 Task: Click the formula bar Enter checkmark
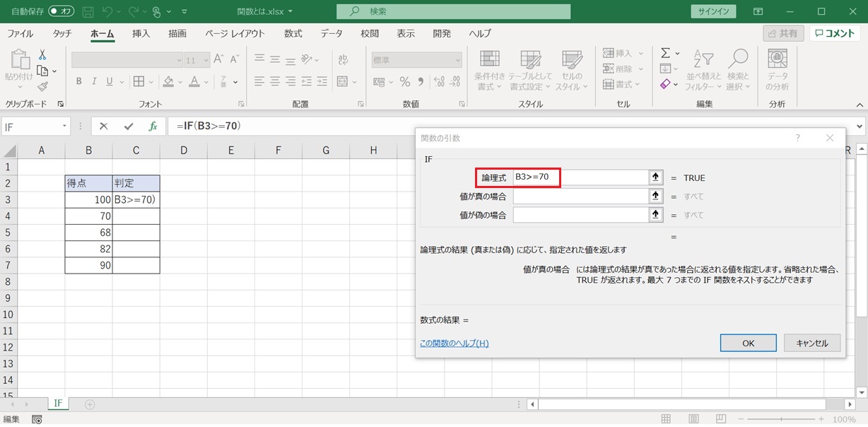point(128,127)
